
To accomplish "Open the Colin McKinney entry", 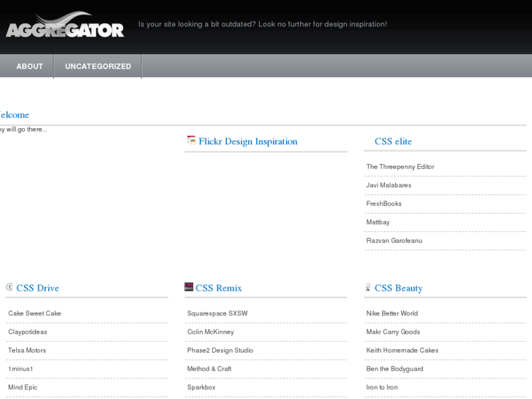I will [x=210, y=332].
